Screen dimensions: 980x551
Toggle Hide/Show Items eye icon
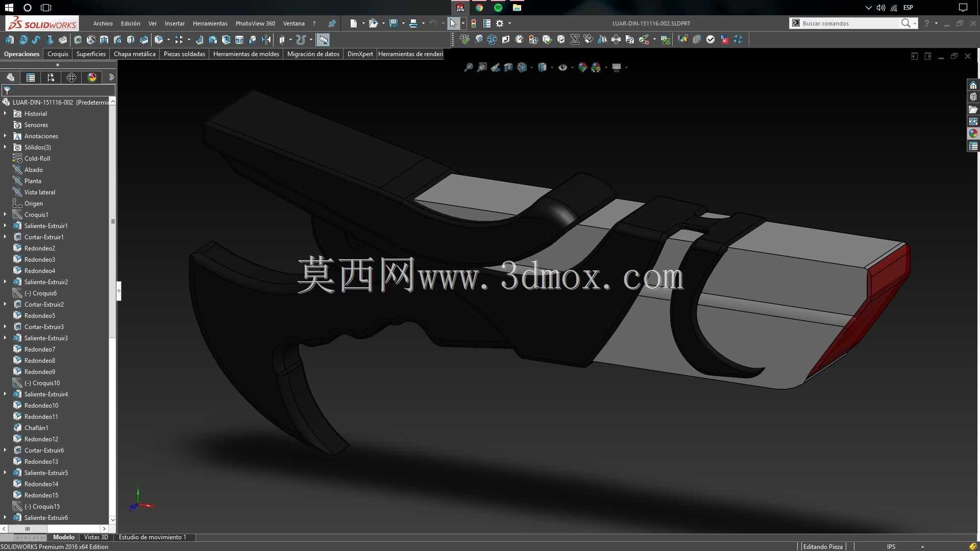tap(562, 67)
